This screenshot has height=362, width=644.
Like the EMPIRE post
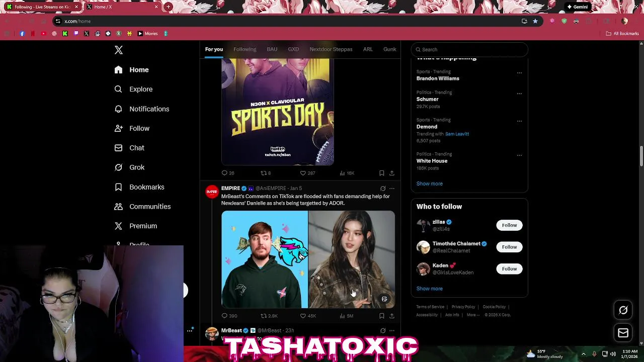point(308,316)
